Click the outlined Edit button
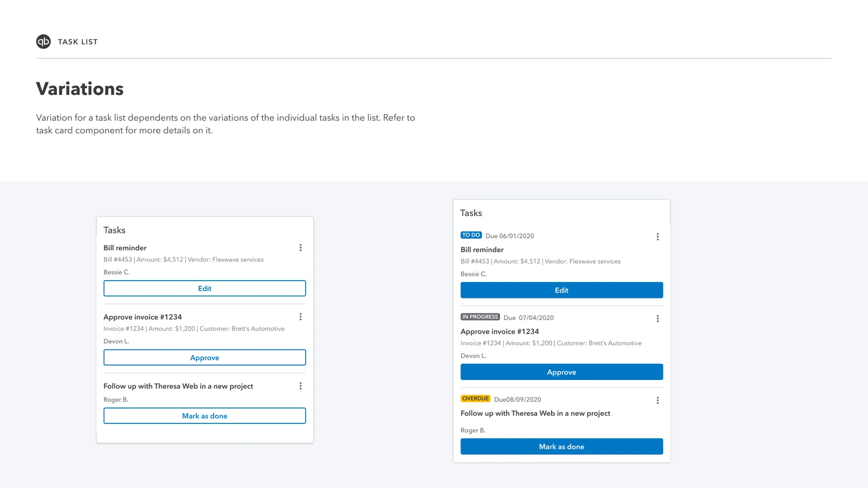Viewport: 868px width, 488px height. coord(204,288)
